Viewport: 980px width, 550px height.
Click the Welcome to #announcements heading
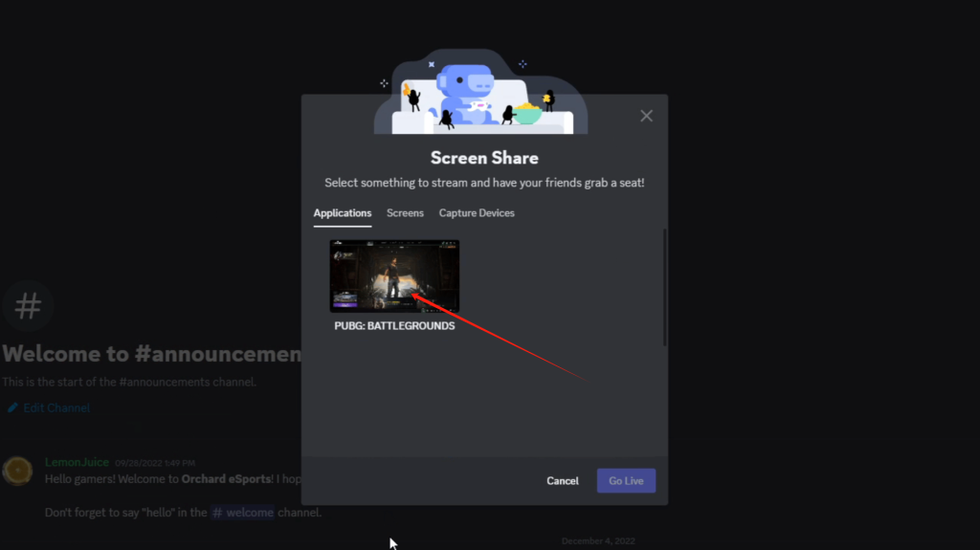(152, 354)
